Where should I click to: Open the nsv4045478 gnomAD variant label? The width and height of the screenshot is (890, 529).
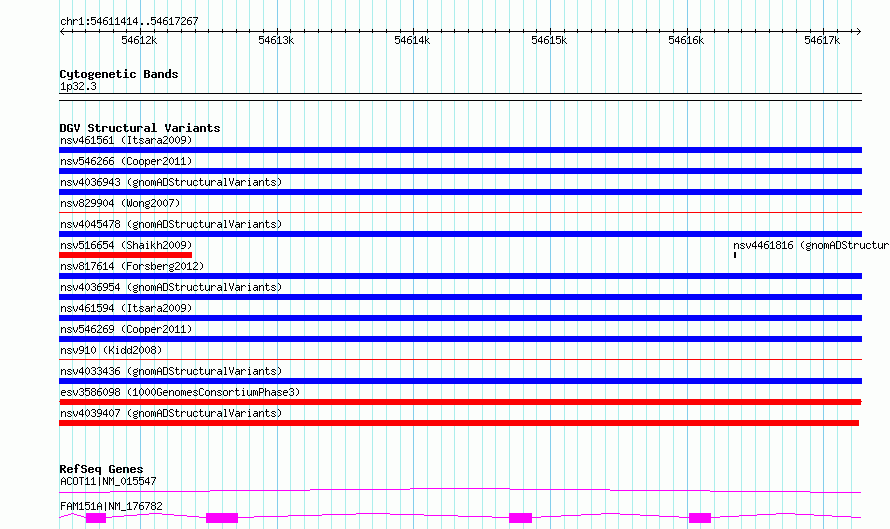click(x=171, y=224)
